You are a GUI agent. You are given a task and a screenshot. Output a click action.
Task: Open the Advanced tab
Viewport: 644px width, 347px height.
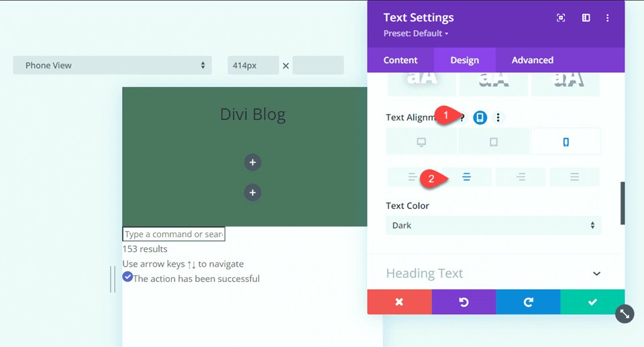(532, 60)
